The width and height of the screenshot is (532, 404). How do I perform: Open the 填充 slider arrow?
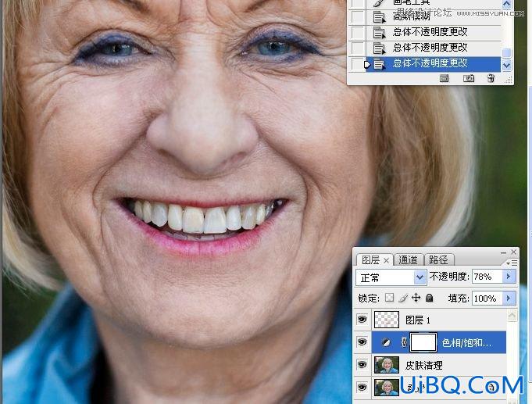pos(509,298)
